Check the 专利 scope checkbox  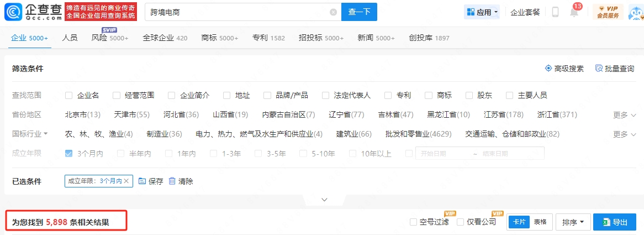click(388, 95)
